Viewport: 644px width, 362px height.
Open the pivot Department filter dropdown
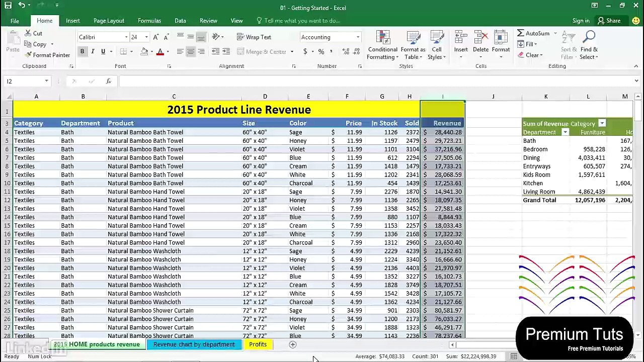pyautogui.click(x=565, y=132)
